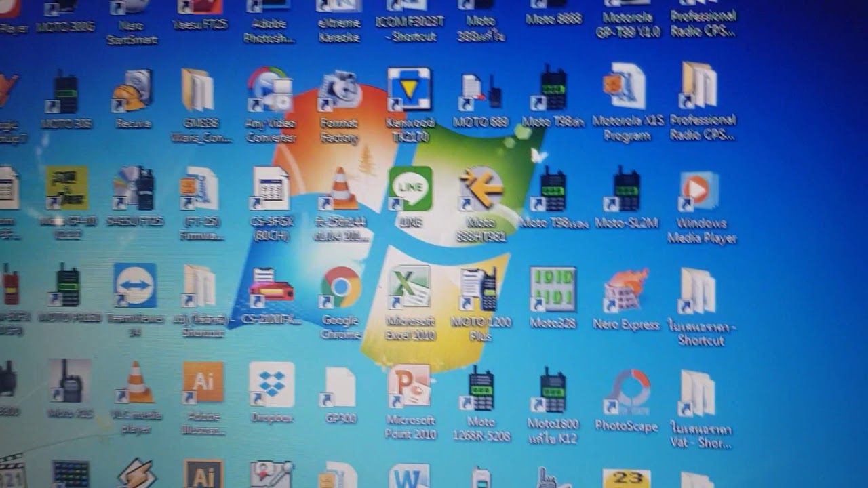Open the GM338 folder

tap(199, 89)
